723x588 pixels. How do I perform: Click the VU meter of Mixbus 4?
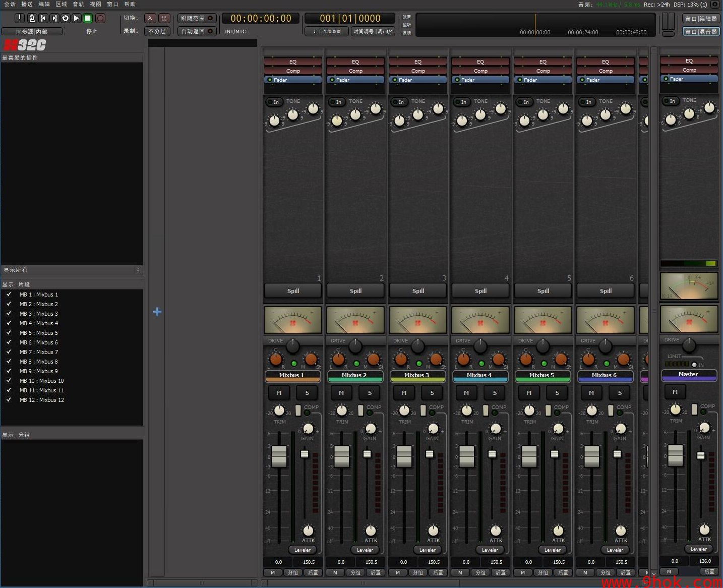(480, 320)
